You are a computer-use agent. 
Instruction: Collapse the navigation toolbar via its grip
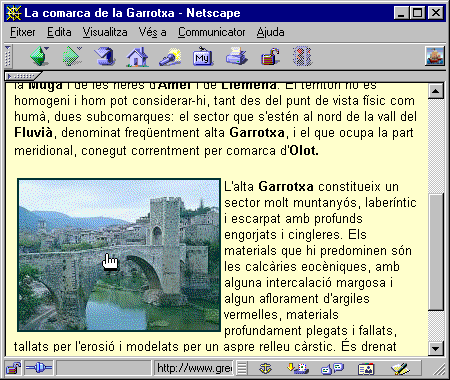[x=8, y=56]
